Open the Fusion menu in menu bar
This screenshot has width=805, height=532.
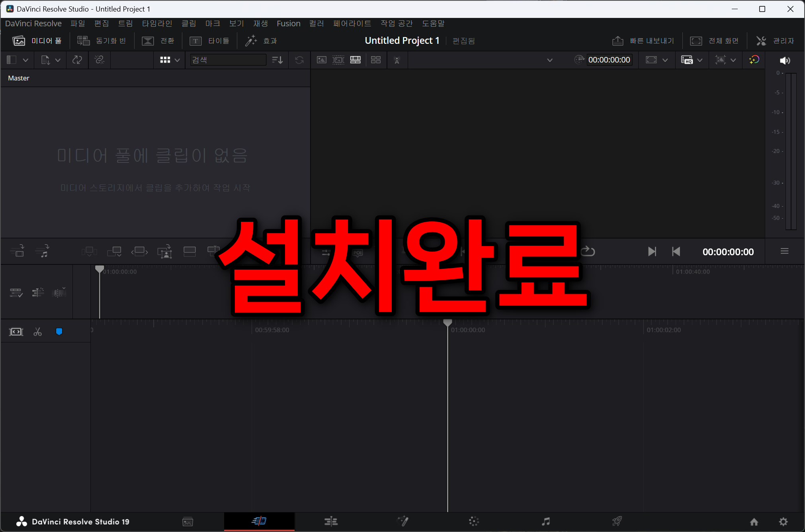click(x=288, y=23)
